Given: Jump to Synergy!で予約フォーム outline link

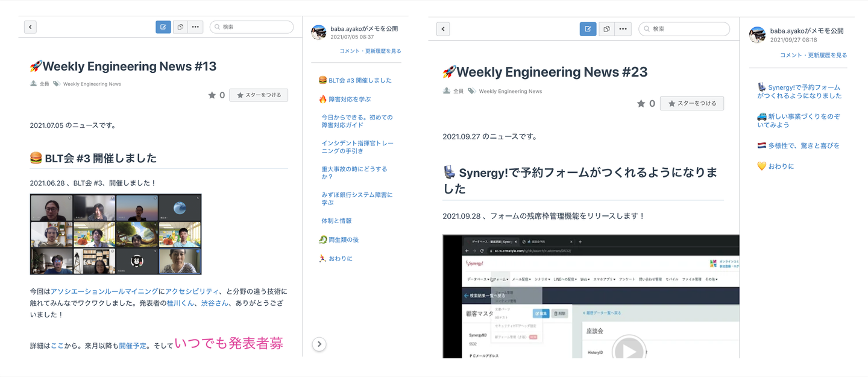Looking at the screenshot, I should [800, 92].
